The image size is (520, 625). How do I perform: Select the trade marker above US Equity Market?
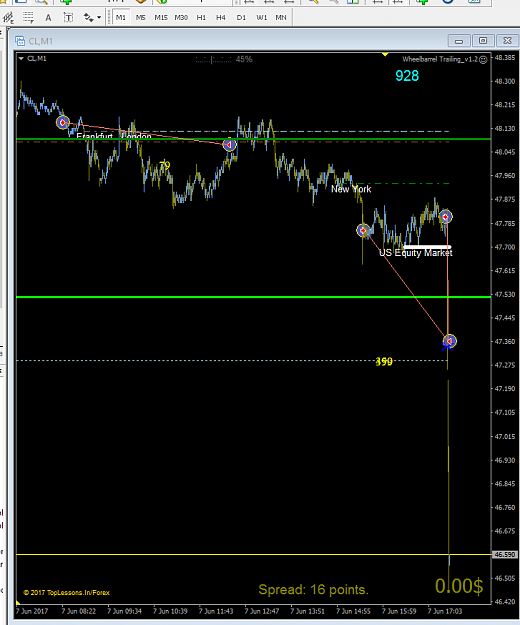(x=445, y=216)
